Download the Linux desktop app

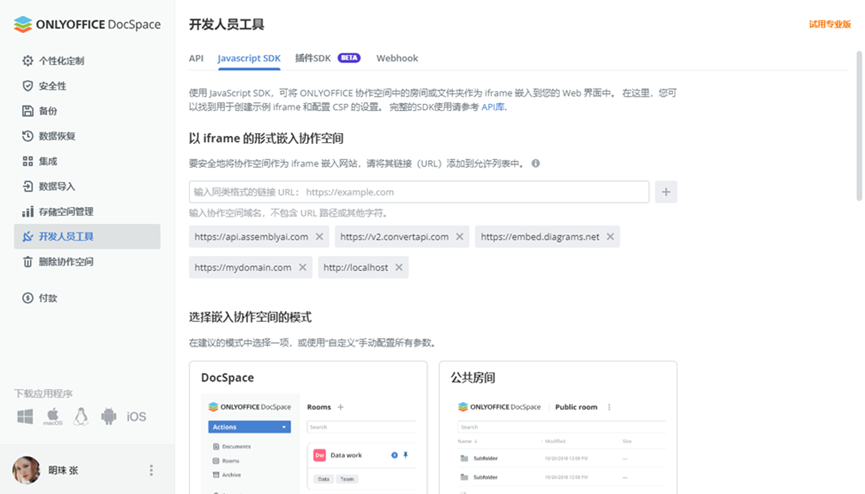[81, 416]
